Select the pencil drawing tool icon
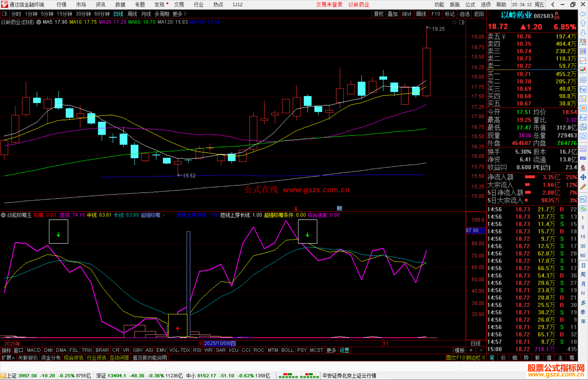588x380 pixels. 583,187
